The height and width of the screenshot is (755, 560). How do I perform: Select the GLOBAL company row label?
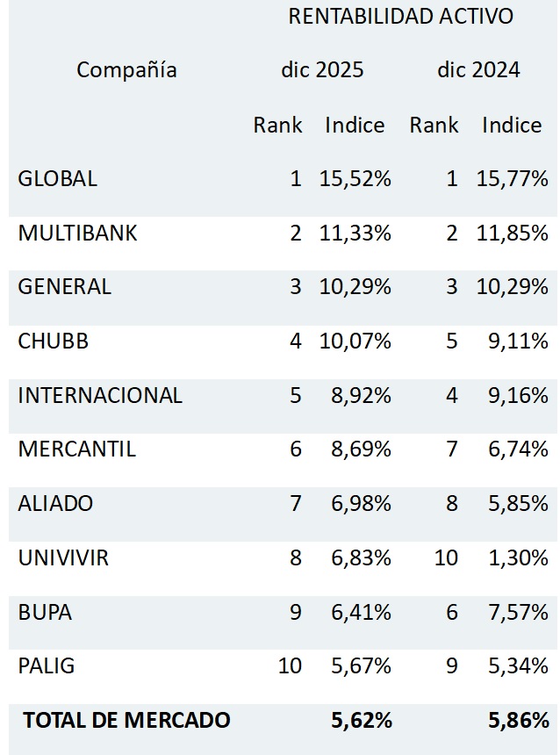[57, 179]
